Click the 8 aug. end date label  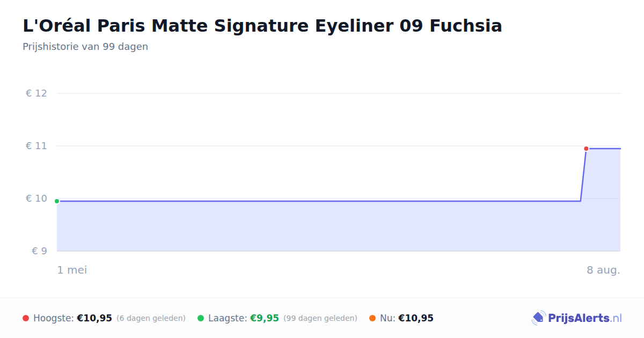(x=603, y=270)
